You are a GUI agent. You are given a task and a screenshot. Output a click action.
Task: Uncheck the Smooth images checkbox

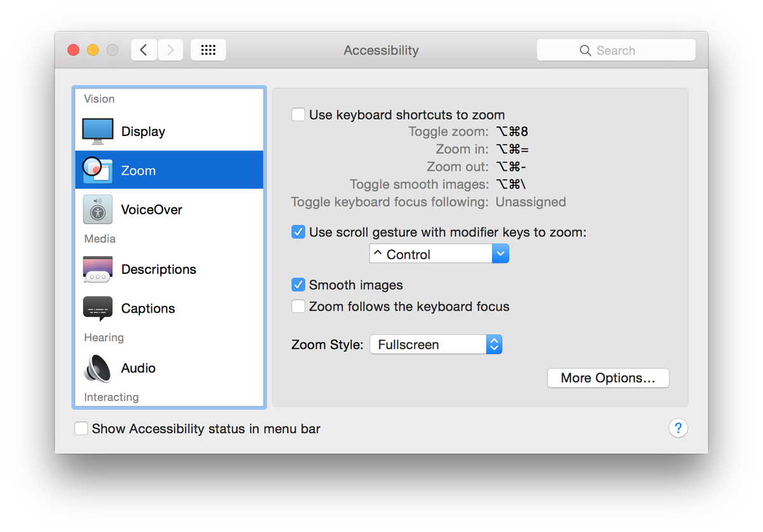pyautogui.click(x=298, y=285)
